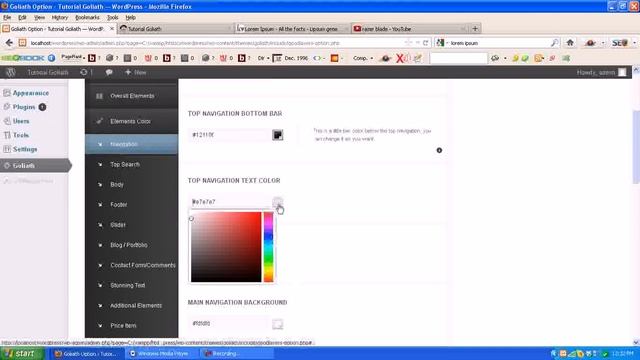Open the Windows Start button
Screen dimensions: 640x360
(22, 353)
